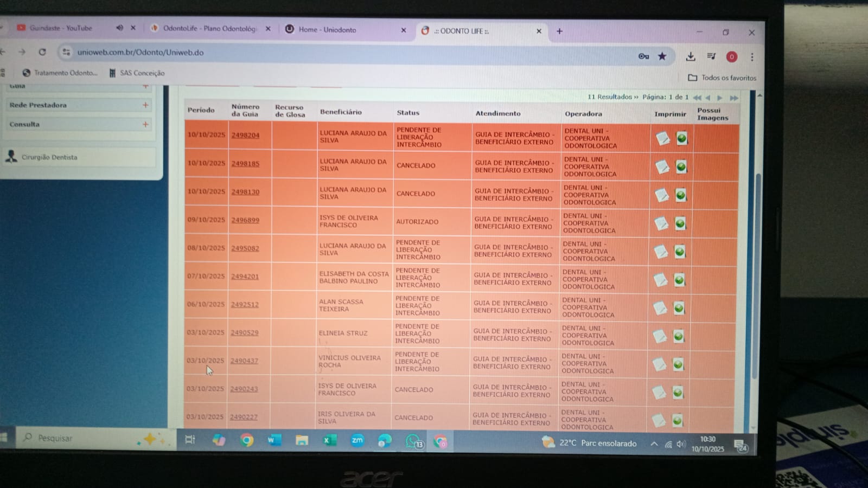
Task: Open Zoom from the taskbar
Action: point(357,440)
